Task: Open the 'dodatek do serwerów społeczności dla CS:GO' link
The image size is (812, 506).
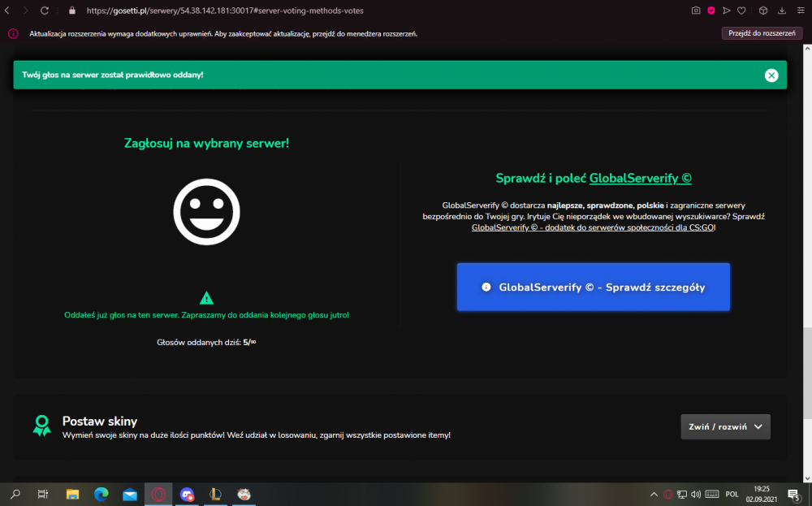Action: pos(593,227)
